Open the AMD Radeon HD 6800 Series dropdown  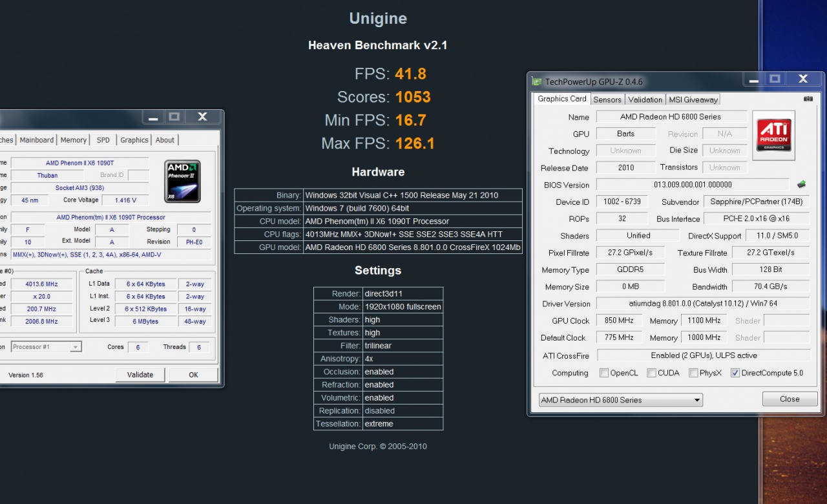[x=621, y=400]
